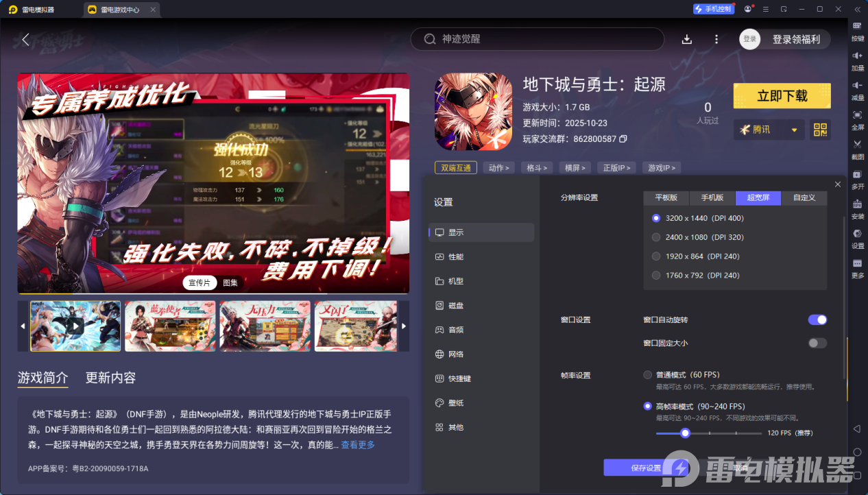This screenshot has height=495, width=868.
Task: Open 性能 settings category
Action: (481, 256)
